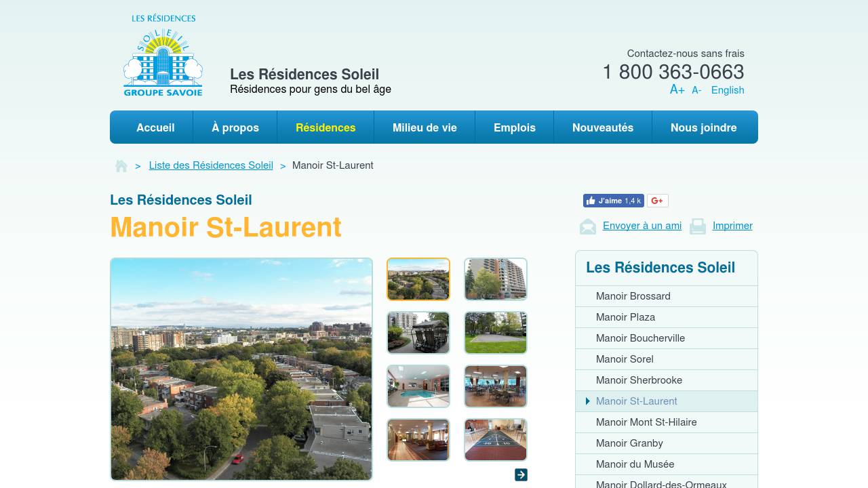Open Manoir Plaza in the sidebar
868x488 pixels.
[667, 317]
